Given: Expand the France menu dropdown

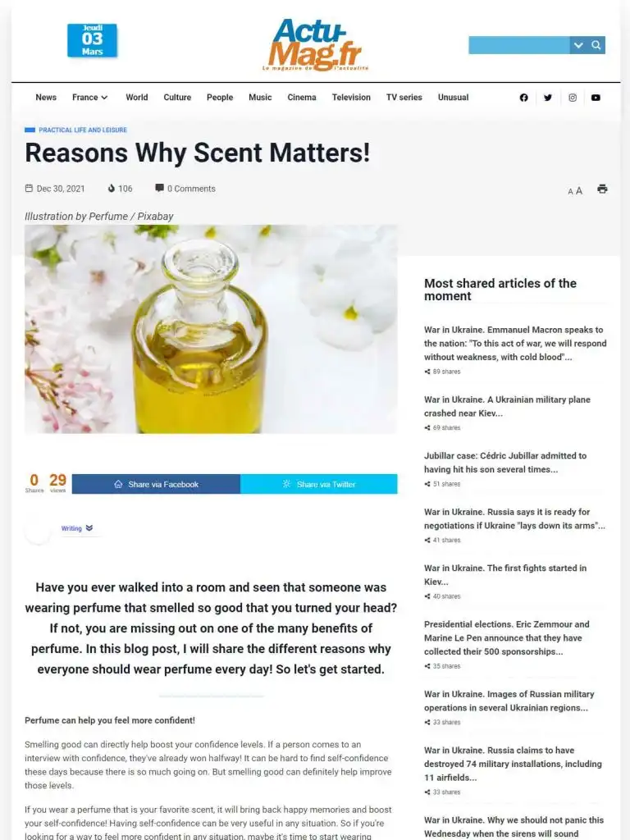Looking at the screenshot, I should tap(90, 98).
